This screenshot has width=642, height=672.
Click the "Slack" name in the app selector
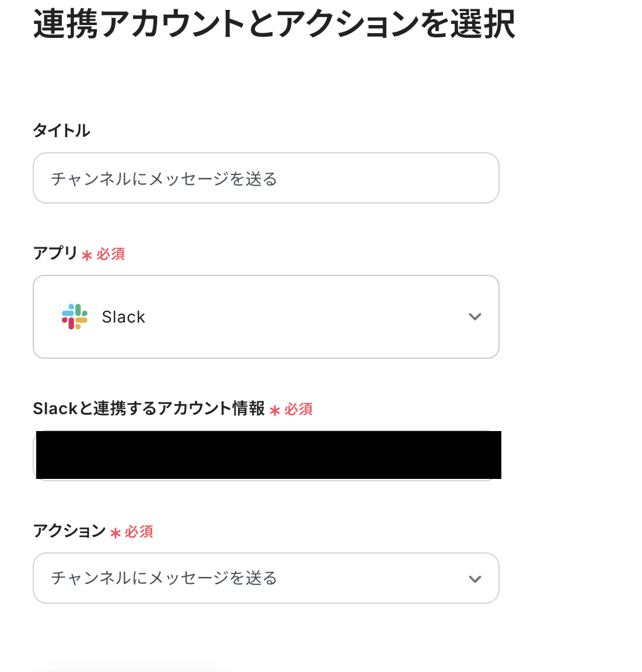(x=123, y=317)
